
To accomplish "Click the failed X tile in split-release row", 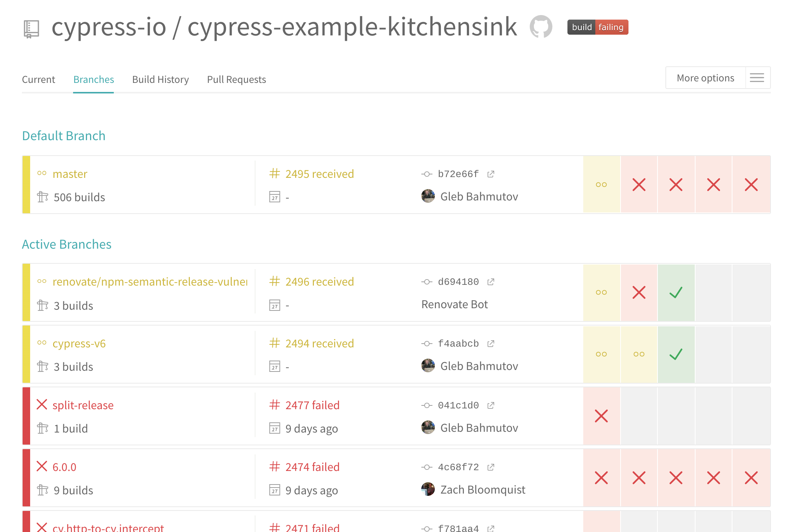I will coord(601,416).
